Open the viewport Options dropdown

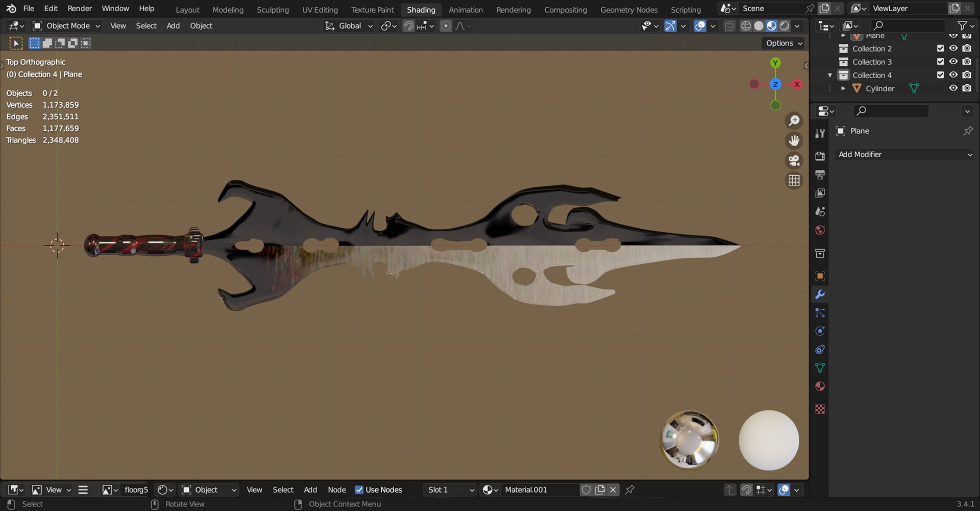[783, 43]
